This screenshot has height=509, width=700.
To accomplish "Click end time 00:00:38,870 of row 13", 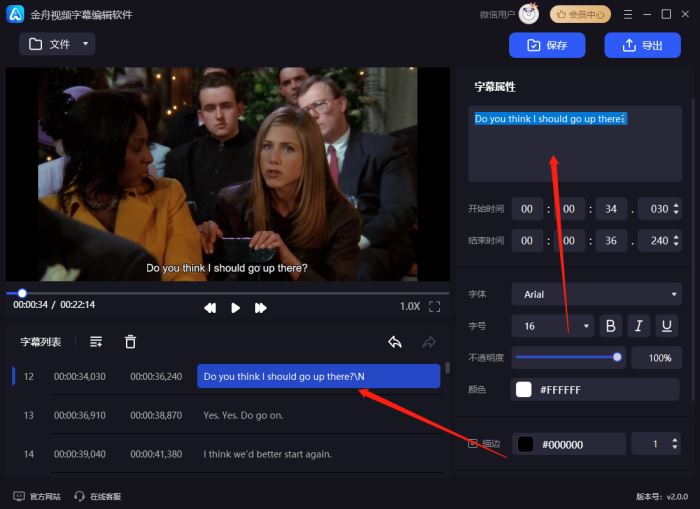I will tap(156, 415).
